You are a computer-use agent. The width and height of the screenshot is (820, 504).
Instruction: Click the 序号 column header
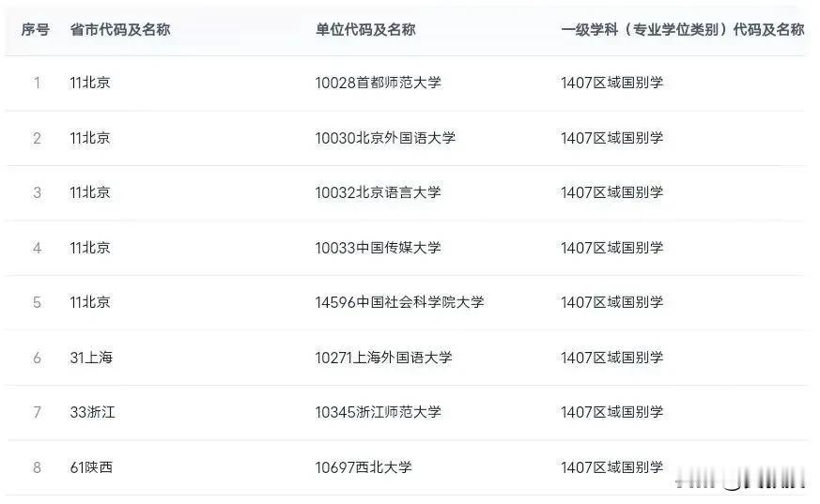[36, 30]
